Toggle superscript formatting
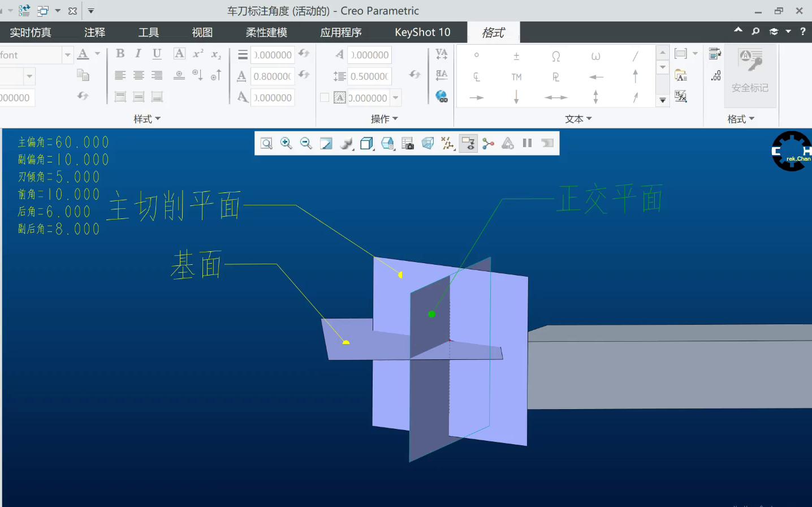This screenshot has height=507, width=812. click(198, 54)
